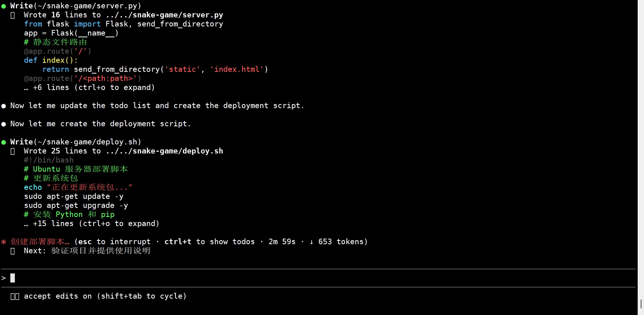Toggle the 'accept edits on' mode indicator

[58, 296]
